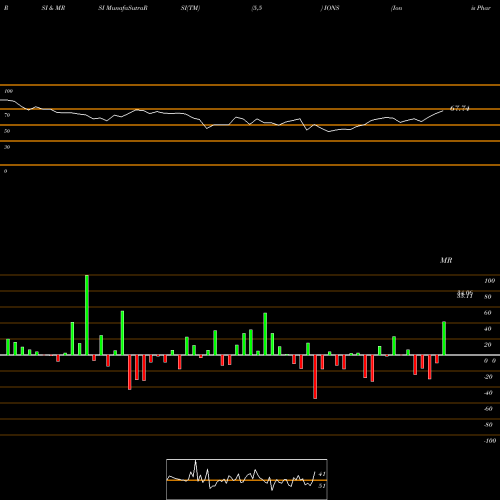500x500 pixels.
Task: Click the ') IONS' ticker header text
Action: 330,8
